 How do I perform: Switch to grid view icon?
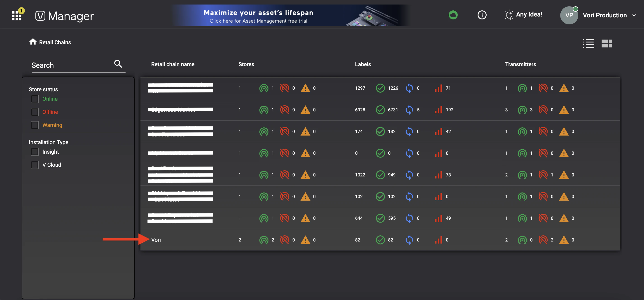tap(607, 44)
